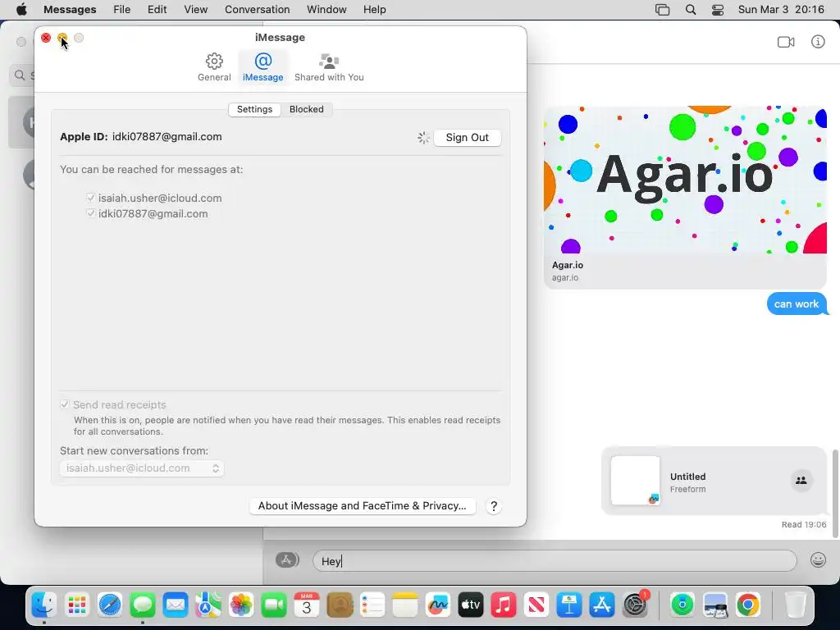The width and height of the screenshot is (840, 630).
Task: Open the View menu
Action: click(195, 10)
